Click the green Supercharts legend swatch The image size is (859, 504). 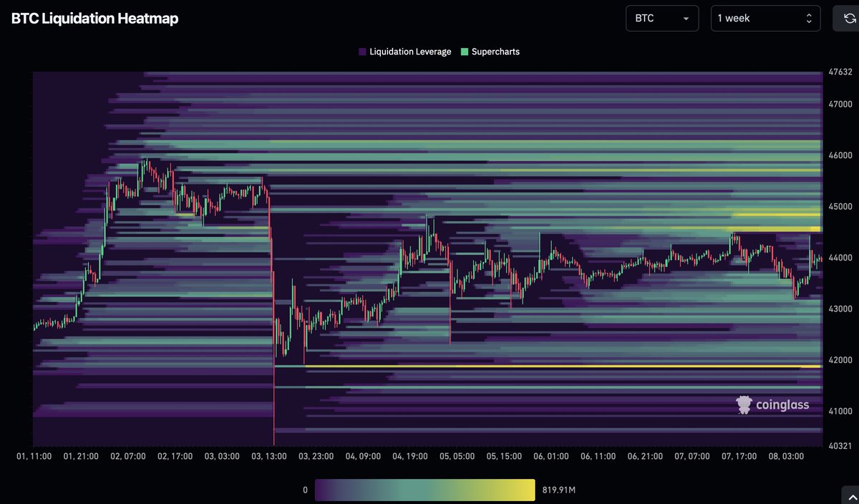[x=465, y=52]
